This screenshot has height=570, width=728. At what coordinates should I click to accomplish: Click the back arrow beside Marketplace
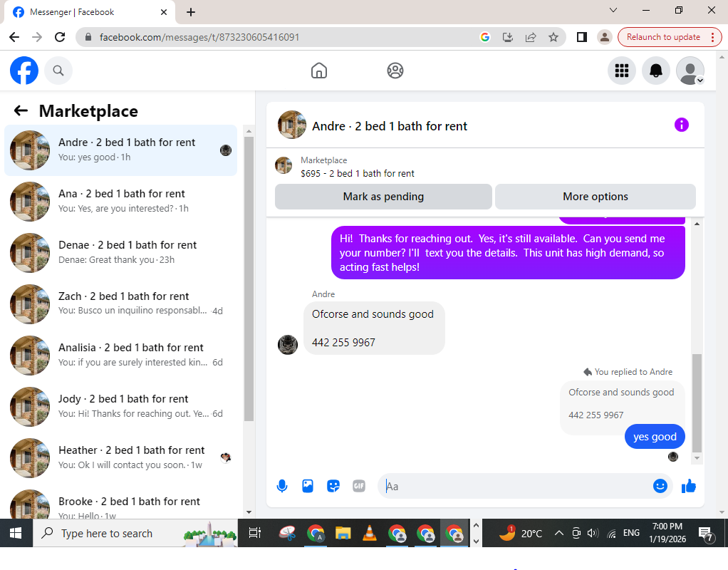(x=21, y=110)
